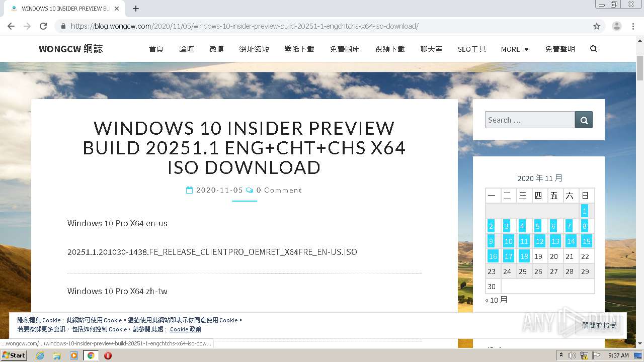The width and height of the screenshot is (644, 362).
Task: Select calendar date 1
Action: [x=585, y=211]
